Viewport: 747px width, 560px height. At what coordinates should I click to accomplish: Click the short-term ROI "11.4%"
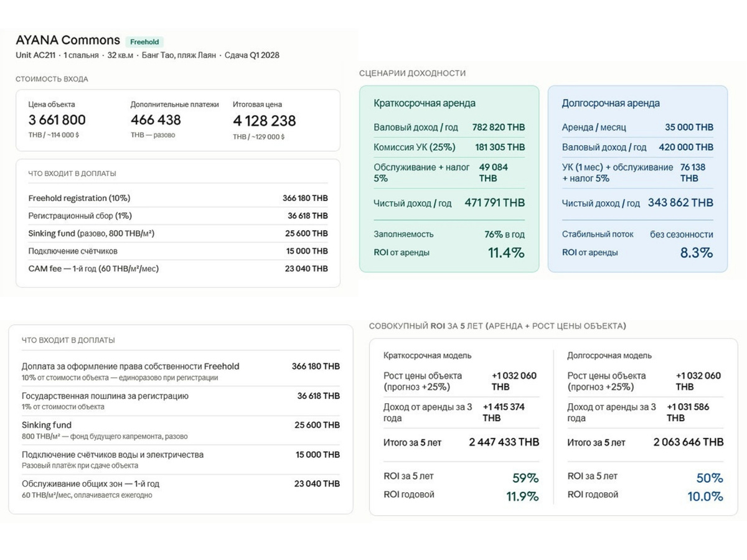506,253
